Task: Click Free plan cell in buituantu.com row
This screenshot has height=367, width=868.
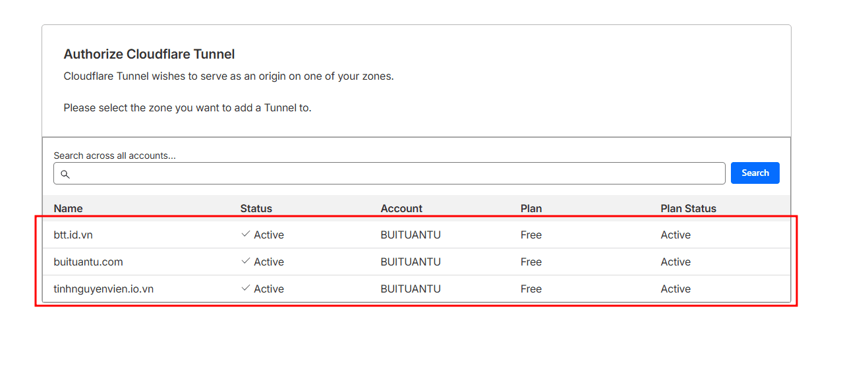Action: tap(531, 262)
